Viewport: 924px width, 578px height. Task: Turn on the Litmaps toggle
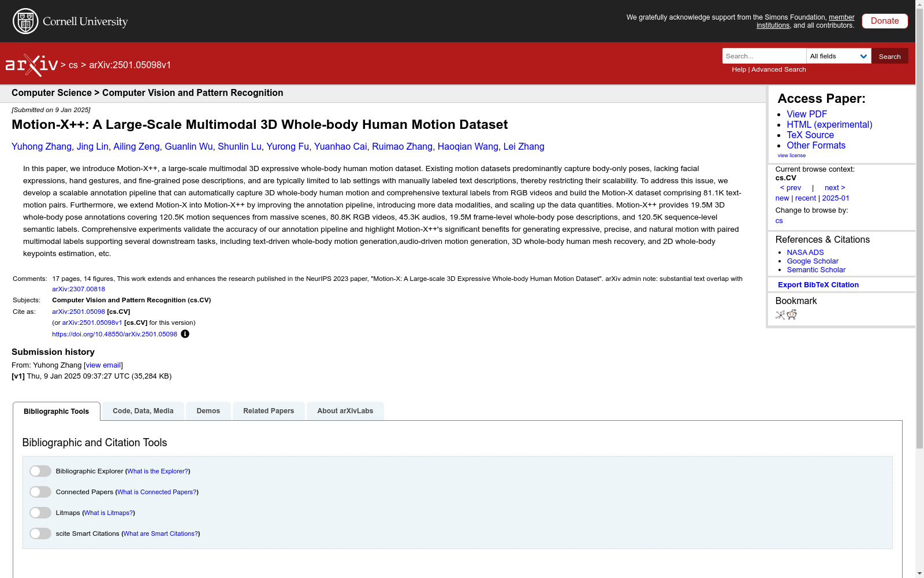tap(40, 513)
